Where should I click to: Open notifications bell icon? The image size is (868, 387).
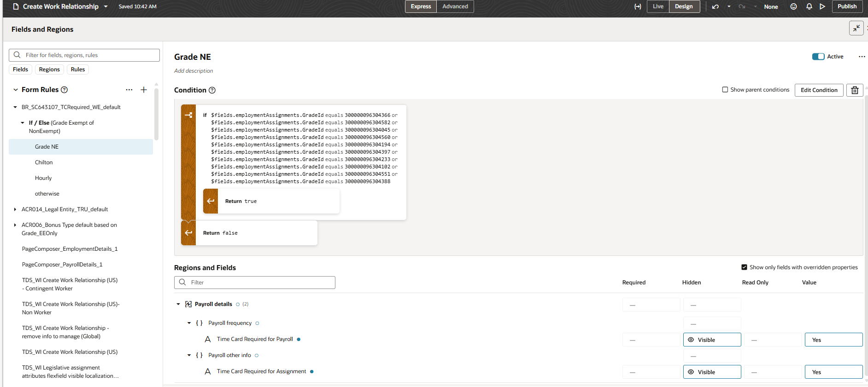click(x=809, y=6)
